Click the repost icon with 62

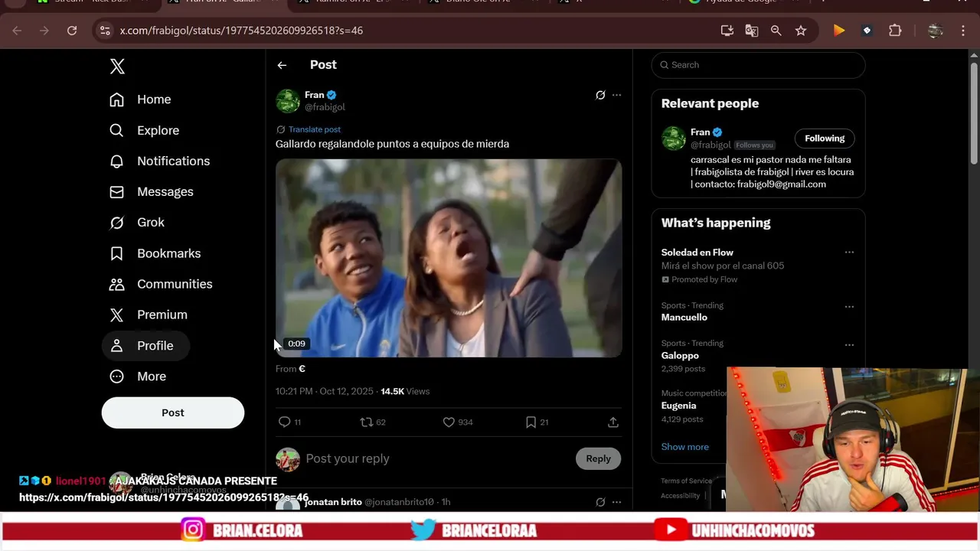coord(367,422)
